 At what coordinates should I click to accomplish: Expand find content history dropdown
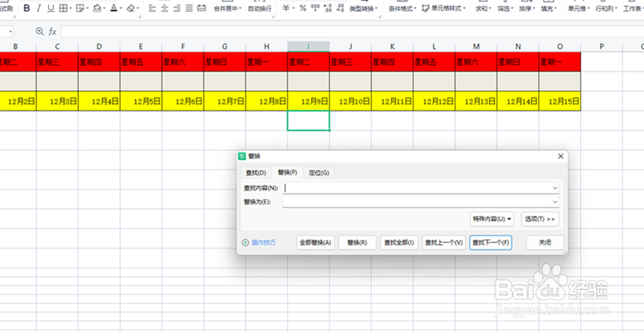(x=555, y=188)
